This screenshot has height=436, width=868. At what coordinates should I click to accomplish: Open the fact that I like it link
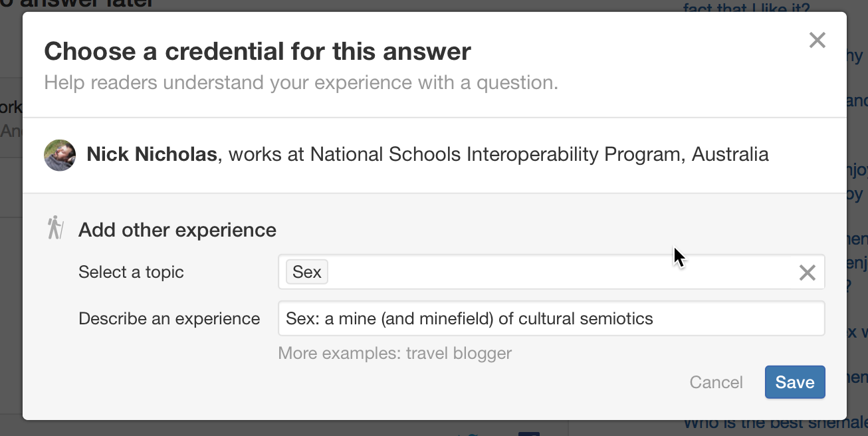tap(746, 7)
